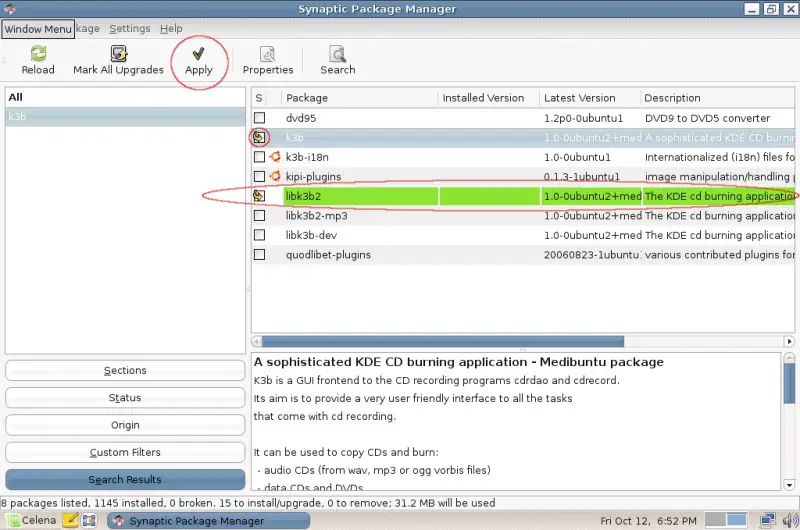Click the horizontal scrollbar left arrow
800x530 pixels.
point(257,341)
